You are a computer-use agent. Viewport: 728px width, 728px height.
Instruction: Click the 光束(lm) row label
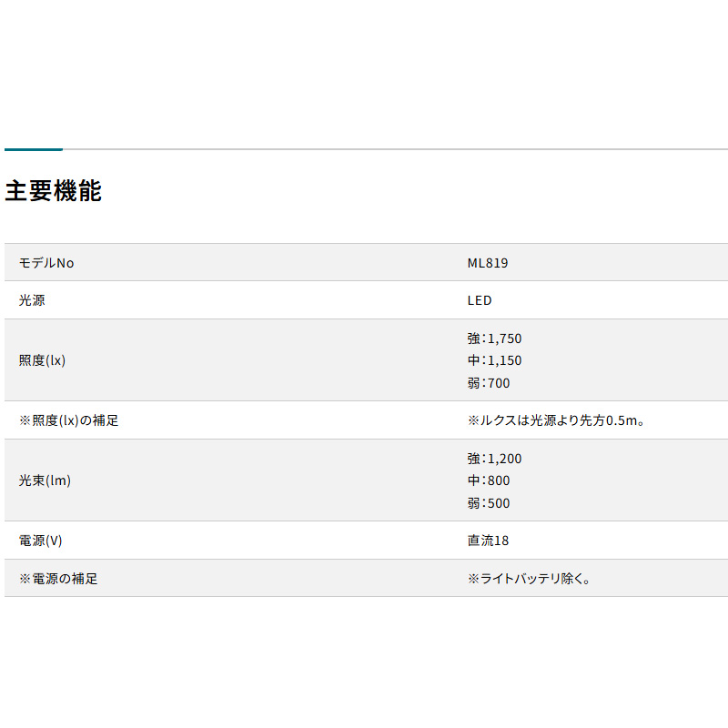click(45, 480)
